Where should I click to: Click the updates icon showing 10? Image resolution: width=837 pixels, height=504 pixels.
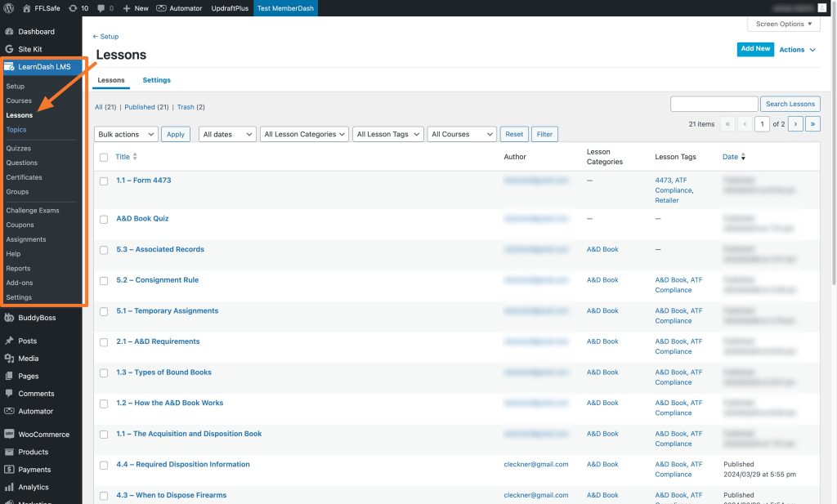(x=73, y=8)
